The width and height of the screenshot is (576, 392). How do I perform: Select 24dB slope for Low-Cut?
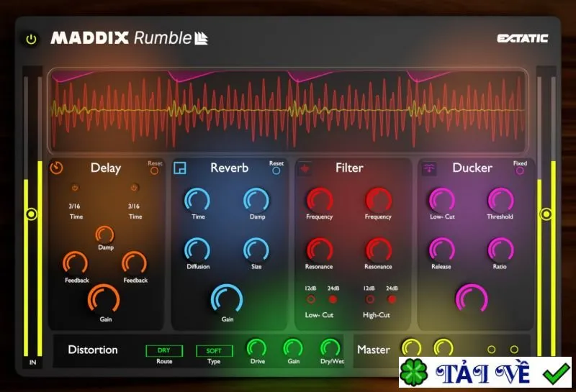[x=333, y=299]
